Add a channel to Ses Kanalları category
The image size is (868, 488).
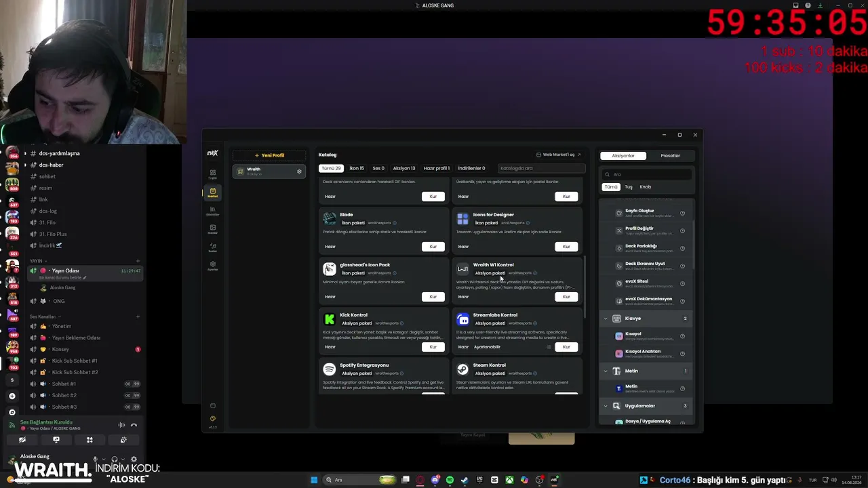pos(138,317)
